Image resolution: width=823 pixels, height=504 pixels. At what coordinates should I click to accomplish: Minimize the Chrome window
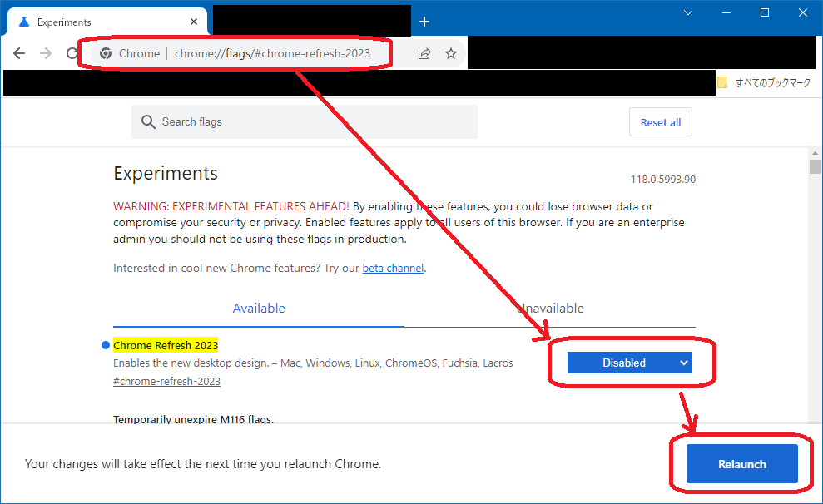click(x=726, y=12)
